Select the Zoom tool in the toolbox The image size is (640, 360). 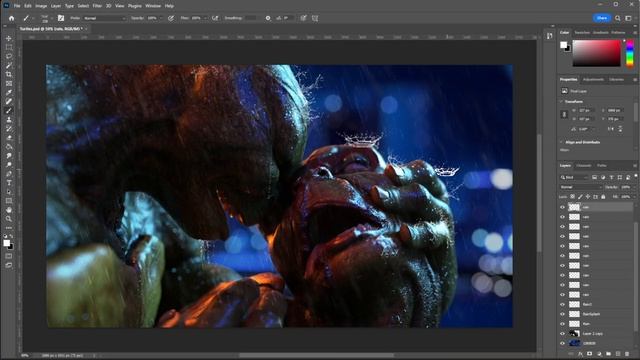pos(9,219)
